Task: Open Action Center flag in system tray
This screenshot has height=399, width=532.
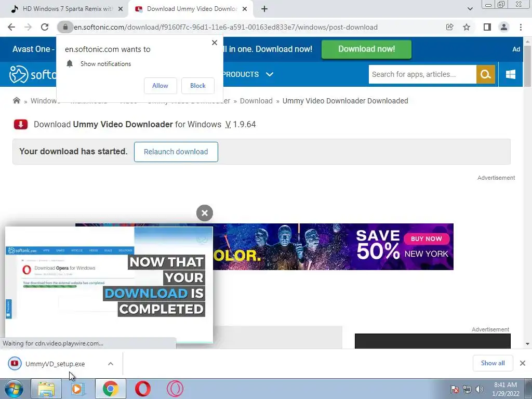Action: (455, 389)
